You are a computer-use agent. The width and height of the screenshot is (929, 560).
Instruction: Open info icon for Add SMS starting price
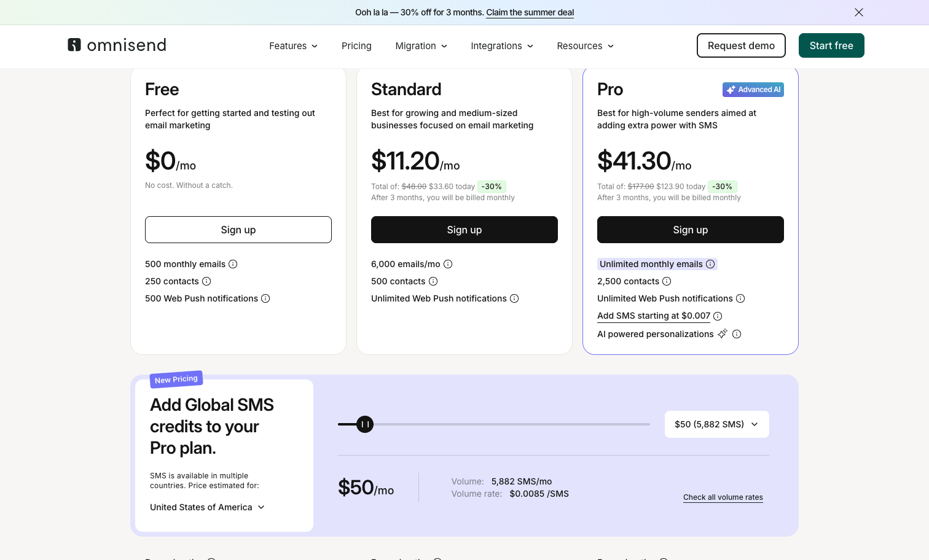[x=718, y=316]
